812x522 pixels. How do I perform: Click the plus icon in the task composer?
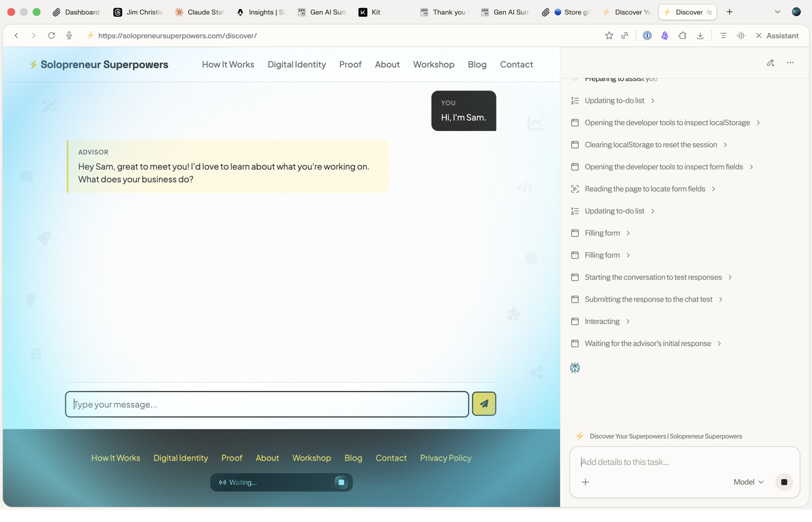[x=585, y=482]
